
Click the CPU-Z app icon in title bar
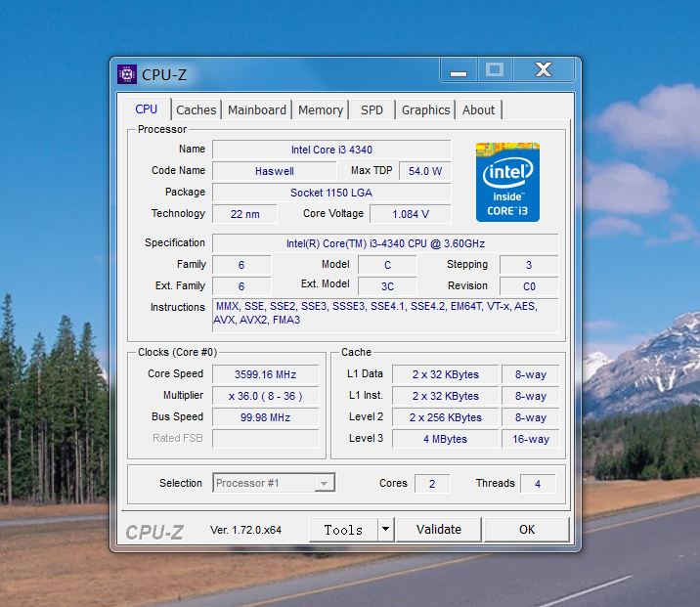(x=127, y=74)
